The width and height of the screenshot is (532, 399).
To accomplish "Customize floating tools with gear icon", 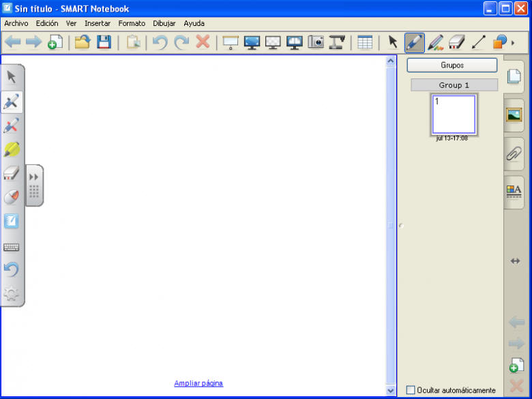I will (12, 293).
